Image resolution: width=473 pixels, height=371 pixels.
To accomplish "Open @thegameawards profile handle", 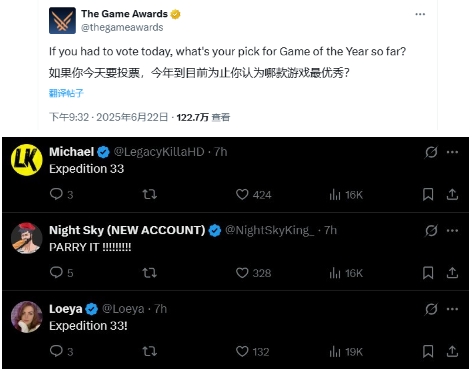I will 122,27.
